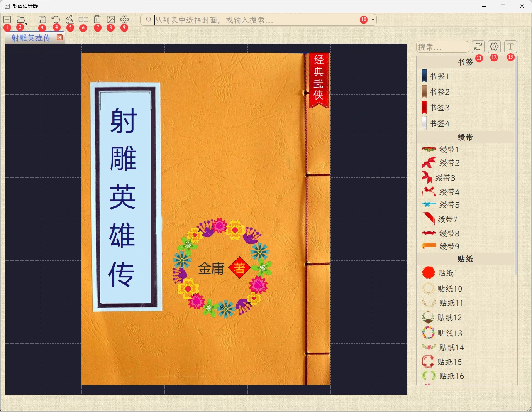Open the toolbar settings gear

[124, 20]
